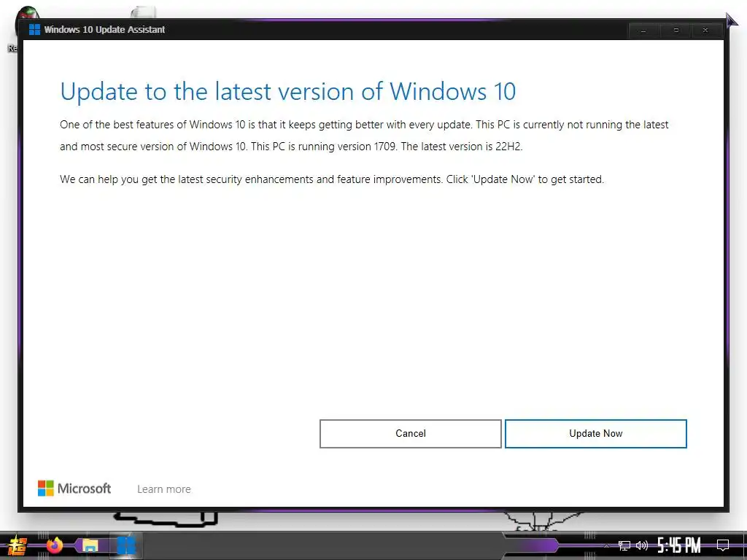Open the Learn more link
This screenshot has width=747, height=560.
click(164, 489)
